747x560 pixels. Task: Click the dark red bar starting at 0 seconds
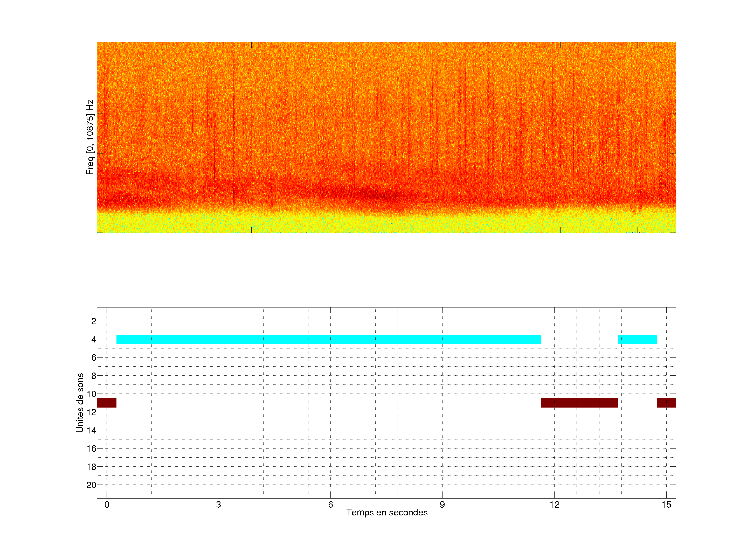coord(107,403)
